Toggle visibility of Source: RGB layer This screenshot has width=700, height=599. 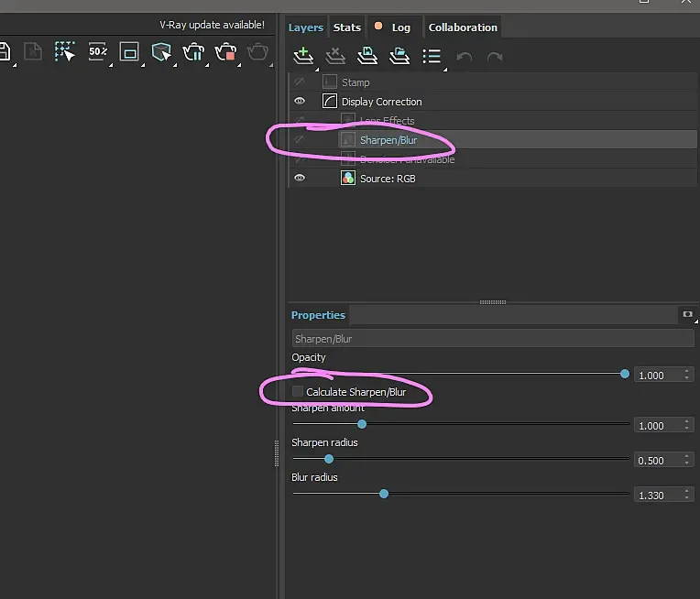pyautogui.click(x=300, y=179)
